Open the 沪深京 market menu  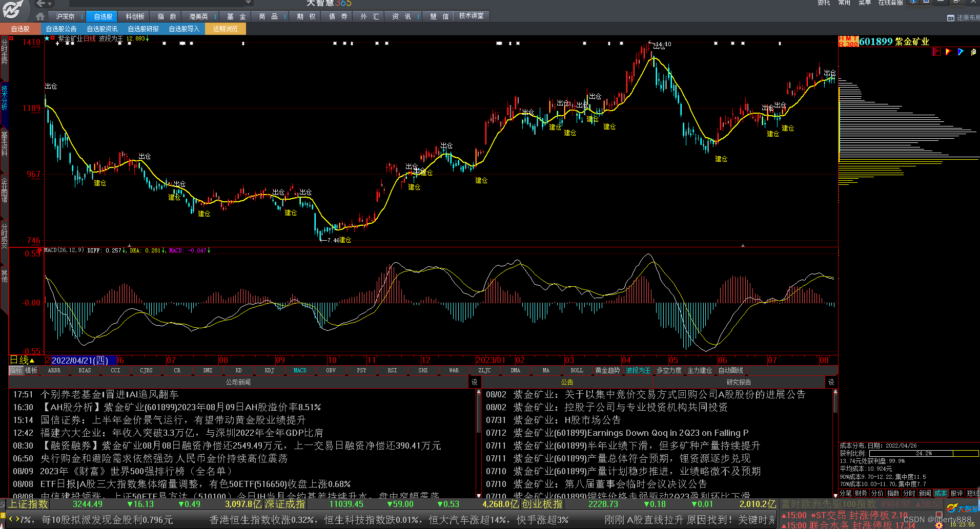click(65, 16)
